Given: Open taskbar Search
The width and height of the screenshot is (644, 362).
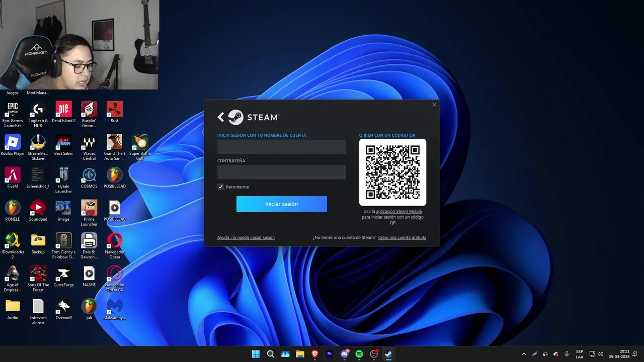Looking at the screenshot, I should [x=271, y=354].
